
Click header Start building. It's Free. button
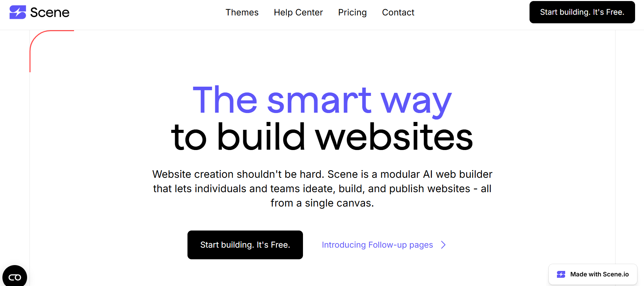tap(582, 12)
